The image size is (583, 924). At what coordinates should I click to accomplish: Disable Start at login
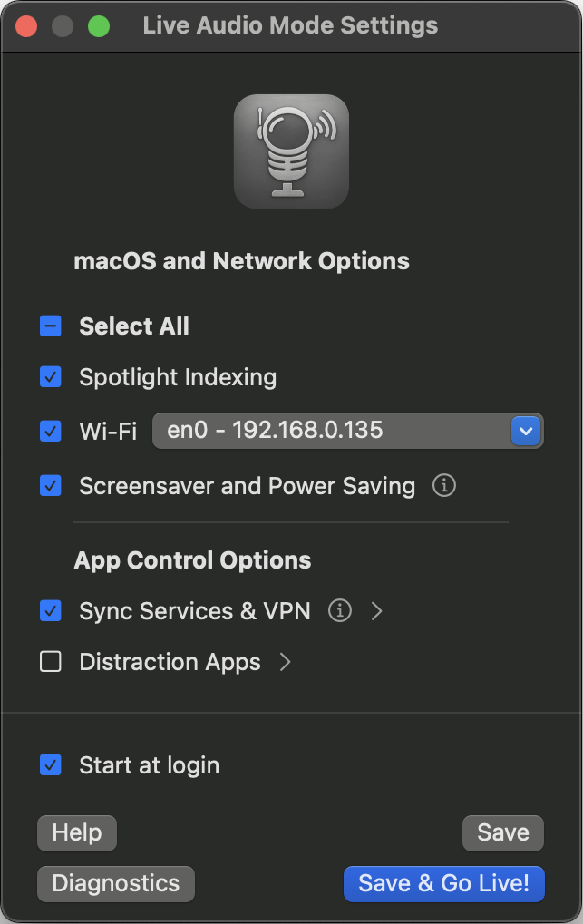(x=51, y=765)
